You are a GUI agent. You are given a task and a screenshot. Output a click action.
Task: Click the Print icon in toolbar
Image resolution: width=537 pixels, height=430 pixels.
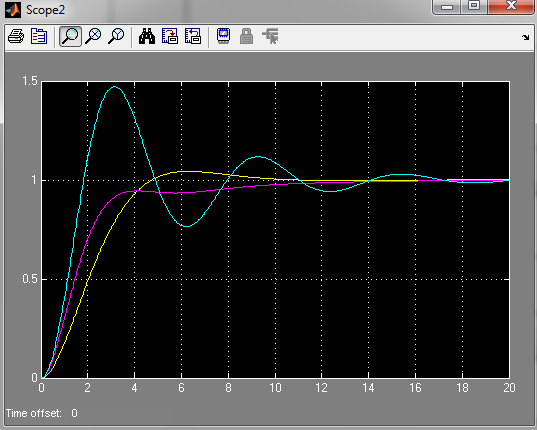[x=16, y=36]
